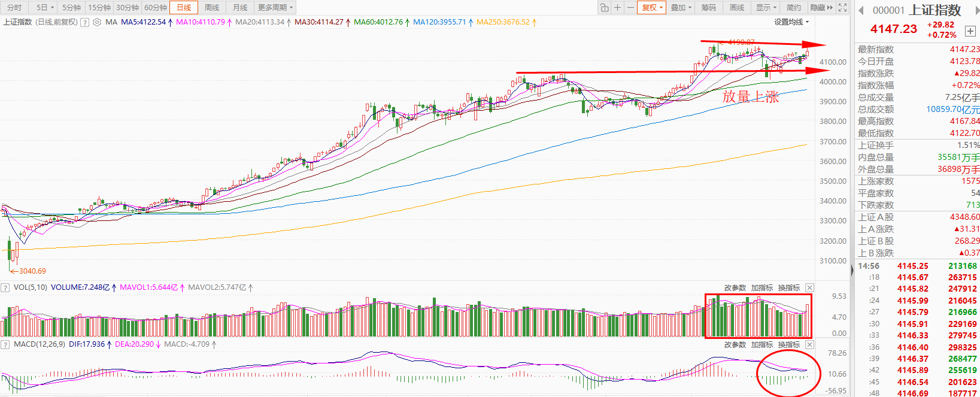
Task: Open moving average settings gear icon
Action: 97,22
